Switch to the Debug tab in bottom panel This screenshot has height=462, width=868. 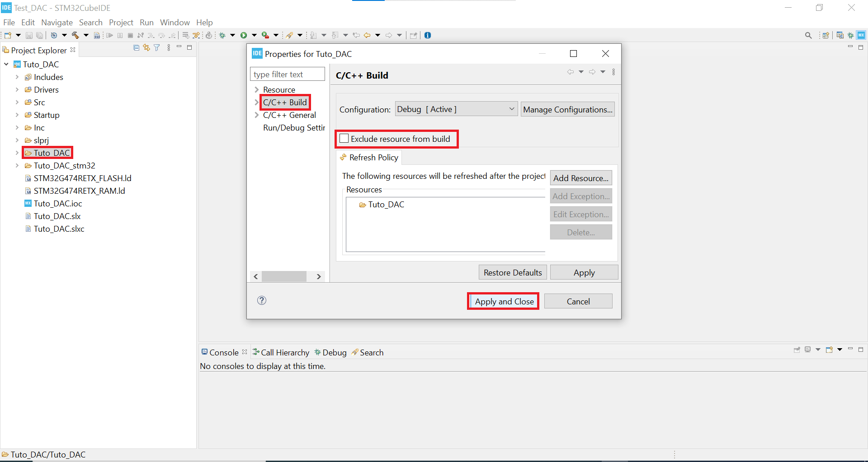pos(330,352)
